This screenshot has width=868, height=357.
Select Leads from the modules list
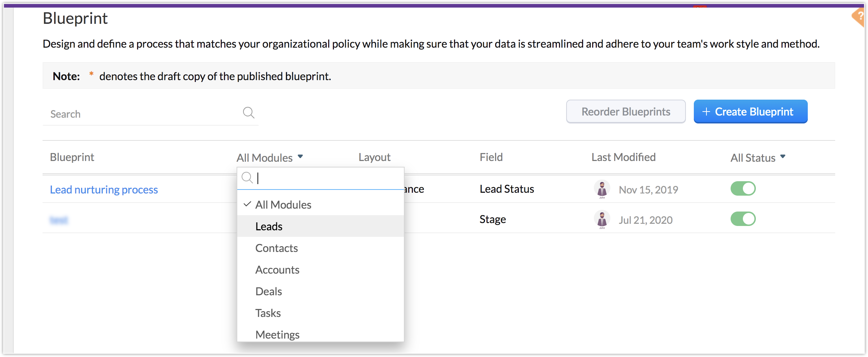tap(269, 226)
